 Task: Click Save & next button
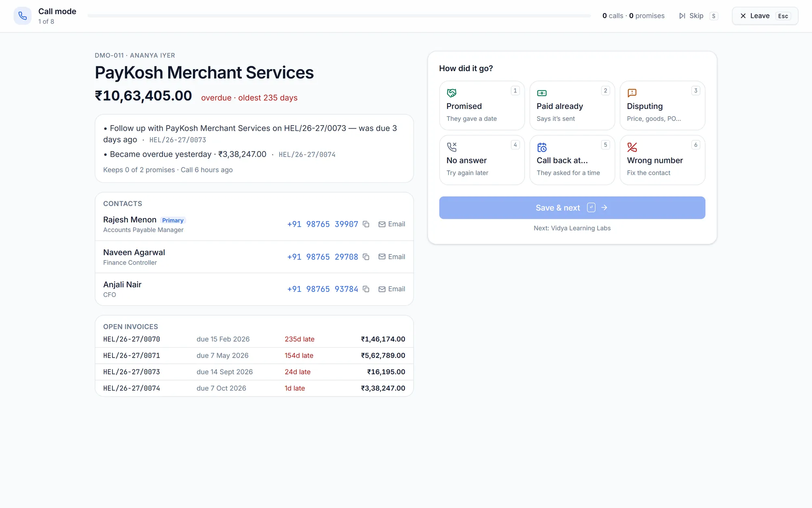pos(572,208)
